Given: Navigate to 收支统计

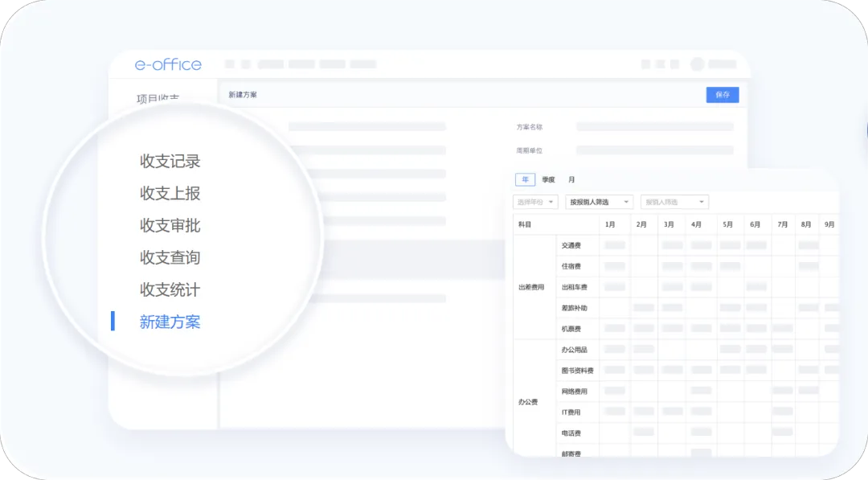Looking at the screenshot, I should 170,290.
